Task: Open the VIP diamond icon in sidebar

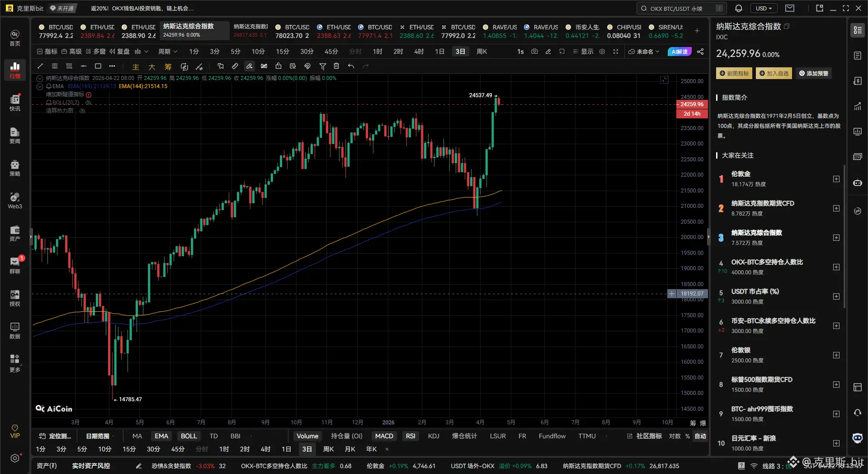Action: pyautogui.click(x=15, y=431)
